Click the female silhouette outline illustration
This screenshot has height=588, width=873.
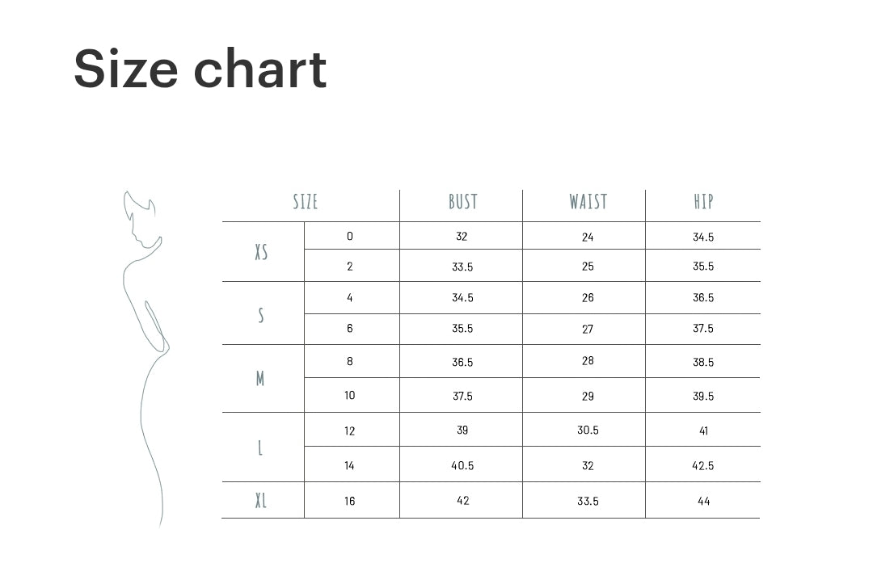[x=145, y=359]
